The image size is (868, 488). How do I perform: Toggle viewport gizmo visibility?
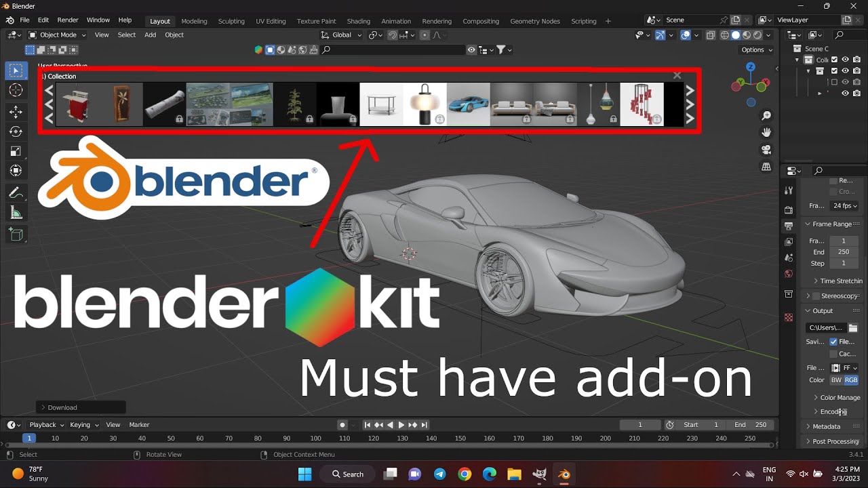coord(660,35)
